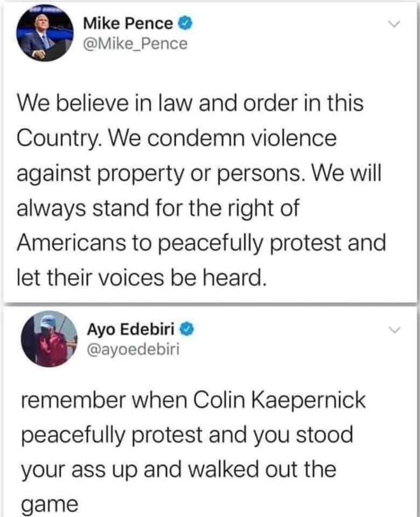420x517 pixels.
Task: Click the divider between the two tweets
Action: click(210, 303)
